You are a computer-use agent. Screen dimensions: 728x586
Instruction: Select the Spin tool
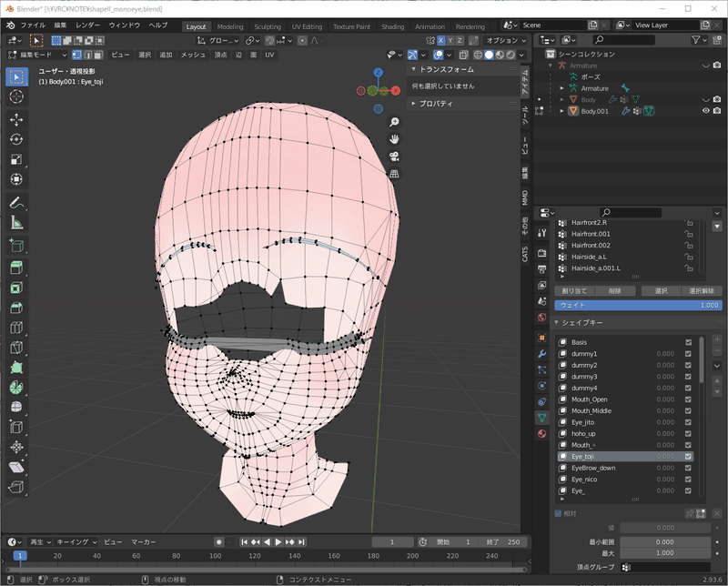[x=16, y=388]
